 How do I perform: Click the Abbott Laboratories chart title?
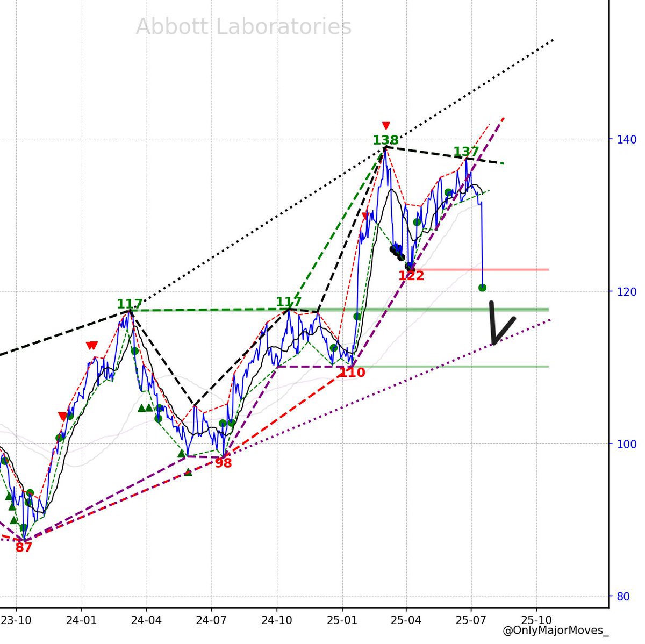click(x=243, y=27)
